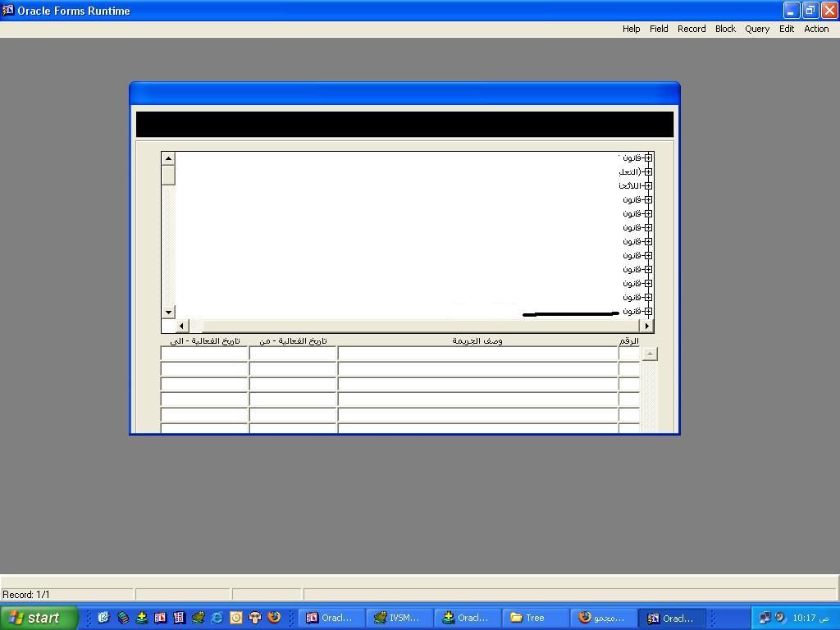Expand the third tree node labeled اللائح
This screenshot has height=630, width=840.
coord(648,185)
